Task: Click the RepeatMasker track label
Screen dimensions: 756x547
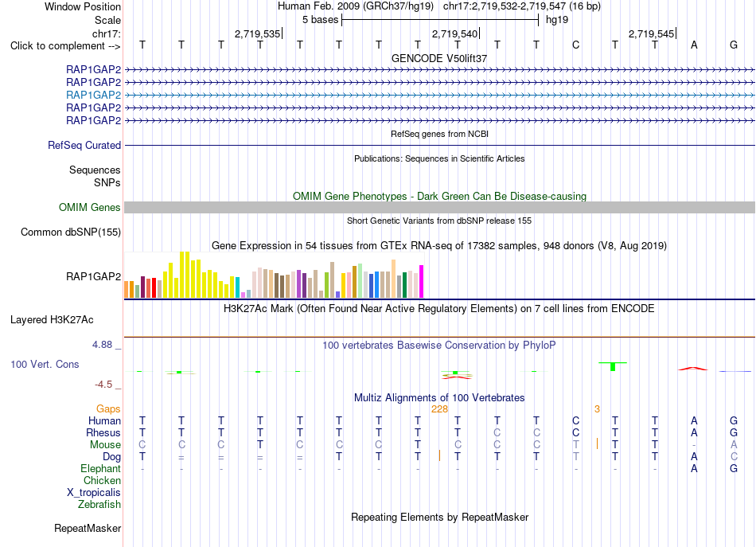Action: click(88, 528)
